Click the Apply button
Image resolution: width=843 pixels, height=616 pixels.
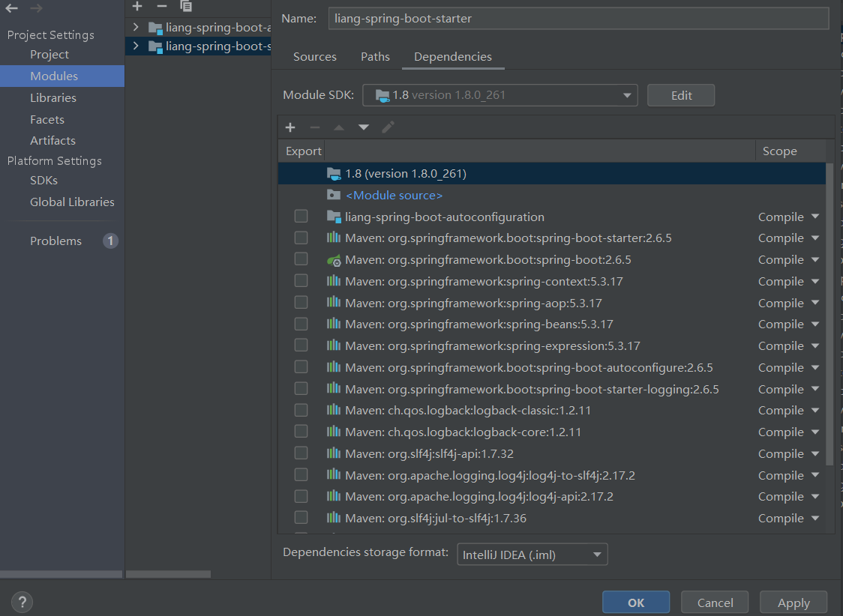793,602
